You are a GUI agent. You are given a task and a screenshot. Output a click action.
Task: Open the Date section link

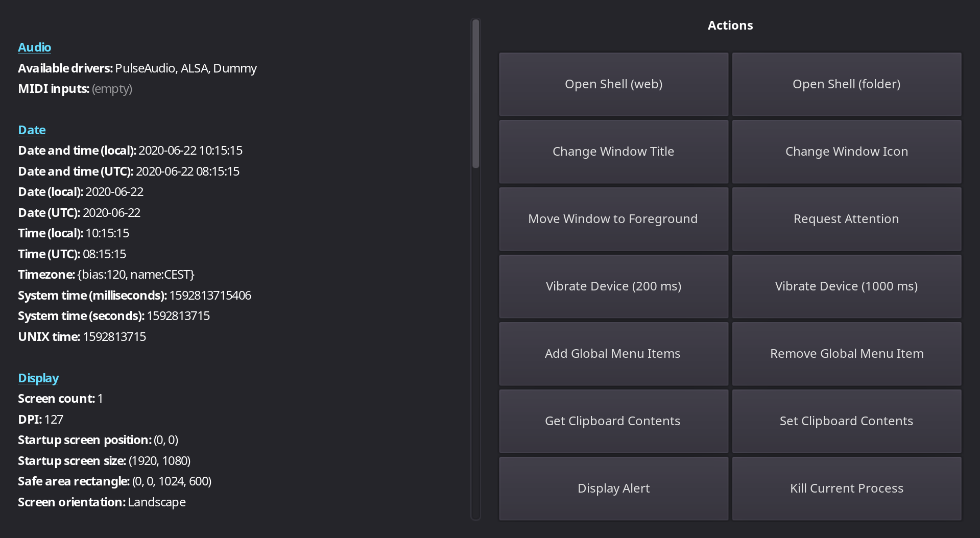click(x=32, y=130)
